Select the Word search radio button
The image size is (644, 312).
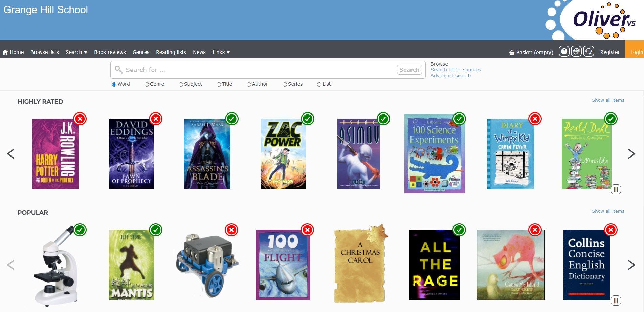click(x=114, y=84)
